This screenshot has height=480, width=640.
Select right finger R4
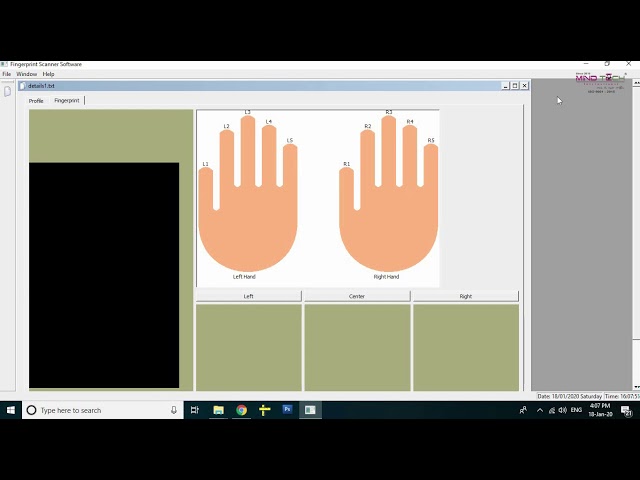tap(410, 154)
